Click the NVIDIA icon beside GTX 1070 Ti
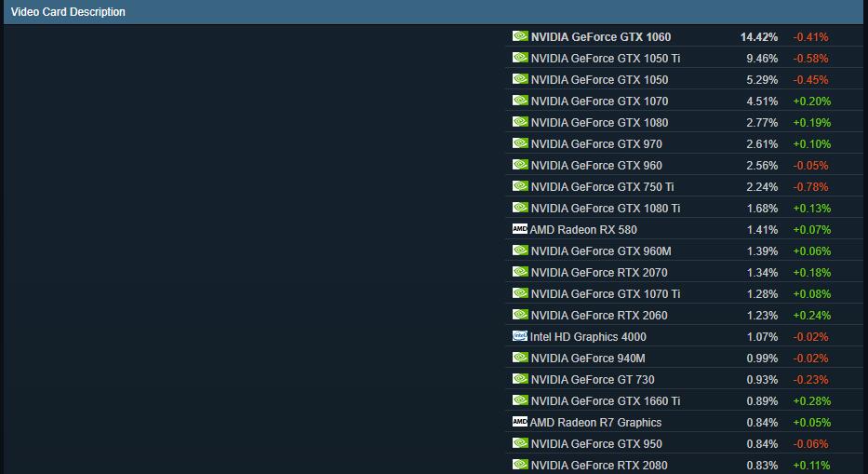Viewport: 868px width, 474px height. (520, 292)
